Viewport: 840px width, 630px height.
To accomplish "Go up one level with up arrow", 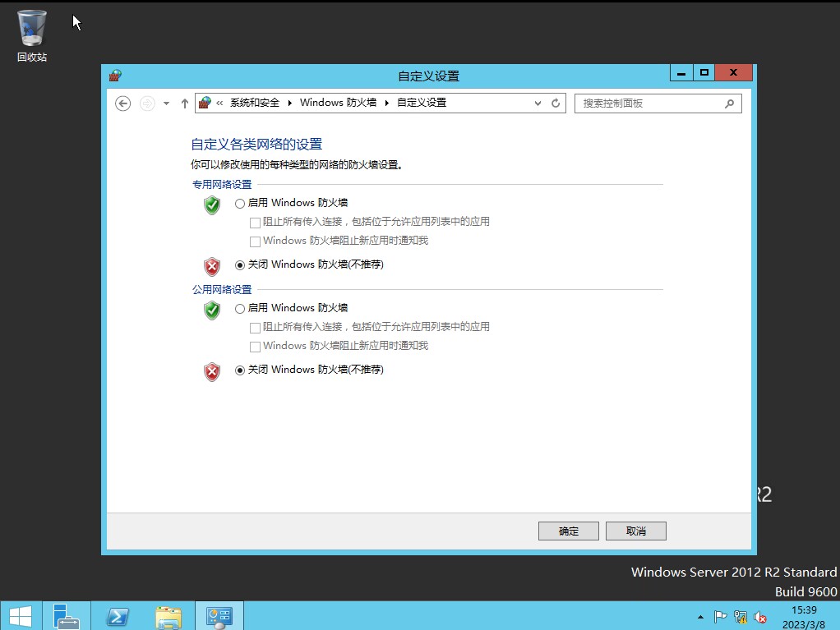I will [185, 103].
